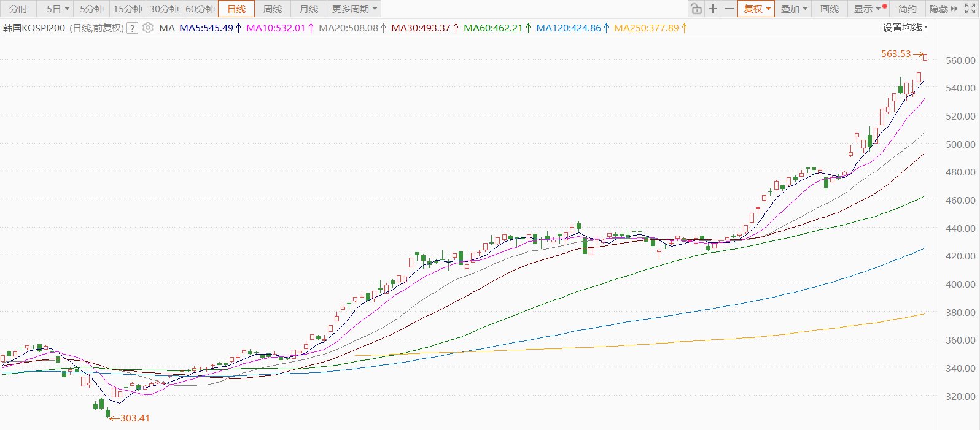Expand 更多周期 more periods dropdown
Screen dimensions: 980x430
pos(354,9)
